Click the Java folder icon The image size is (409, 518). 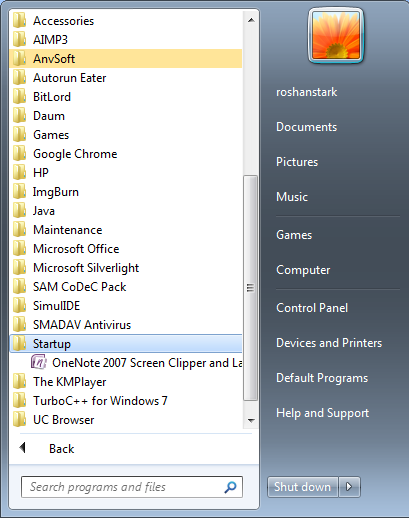click(x=19, y=211)
